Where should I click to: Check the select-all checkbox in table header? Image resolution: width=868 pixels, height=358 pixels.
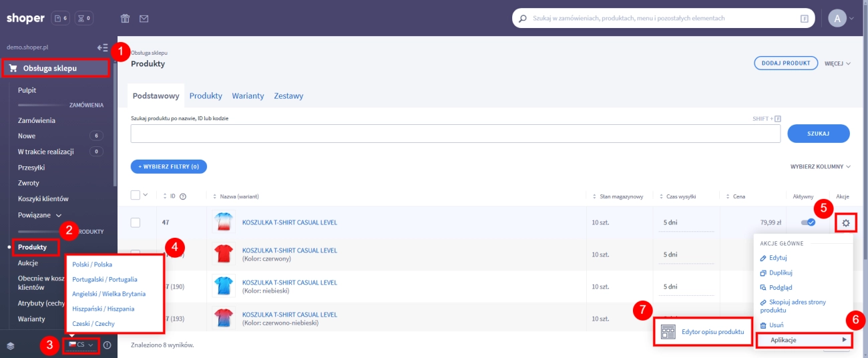[x=136, y=195]
